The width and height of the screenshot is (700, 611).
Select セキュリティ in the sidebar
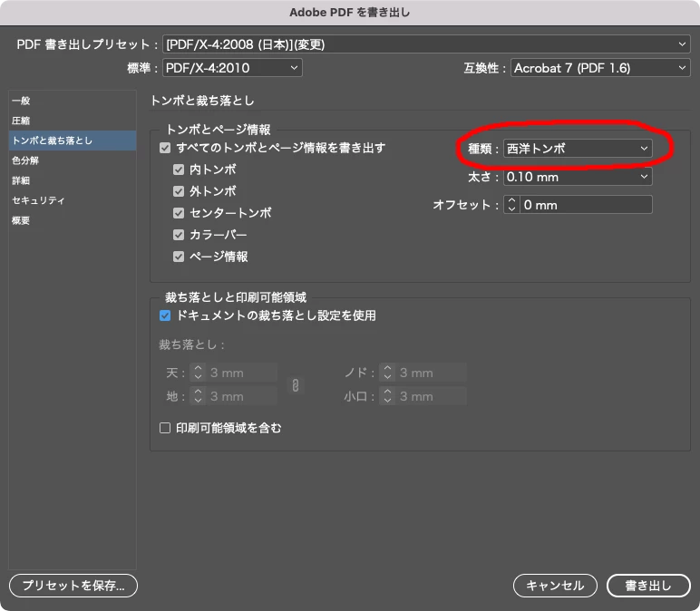pyautogui.click(x=73, y=200)
